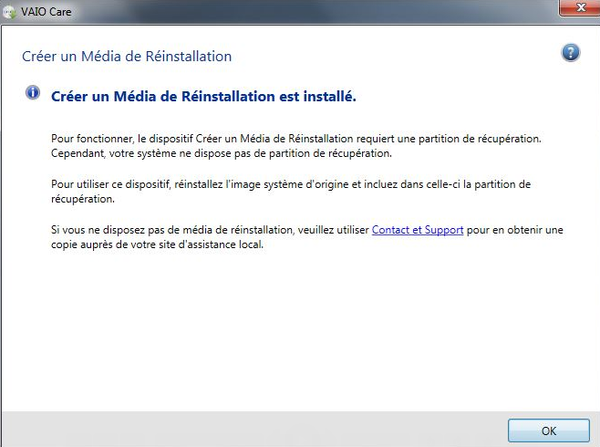Click the paragraph starting "Pour fonctionner, le dispositif"
Image resolution: width=600 pixels, height=447 pixels.
(296, 146)
